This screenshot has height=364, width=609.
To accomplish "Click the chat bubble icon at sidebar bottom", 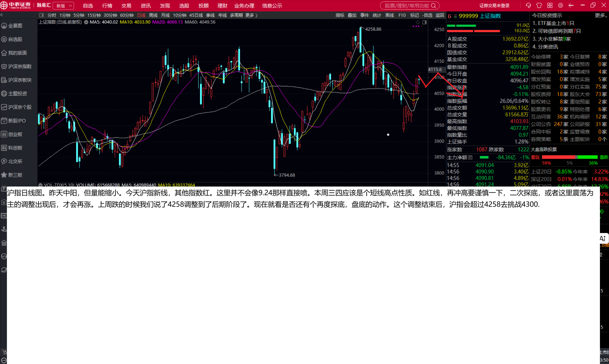I will [4, 361].
